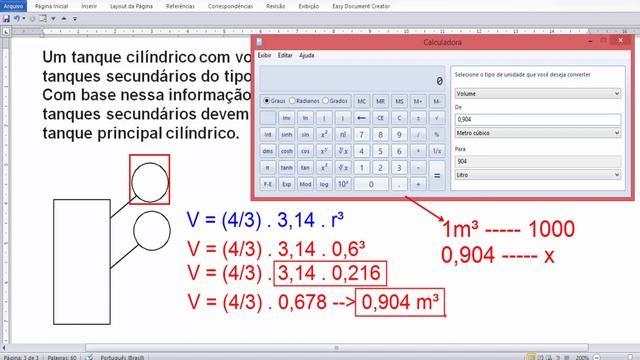Open the Revisão tab
Viewport: 640px width, 360px height.
tap(276, 6)
